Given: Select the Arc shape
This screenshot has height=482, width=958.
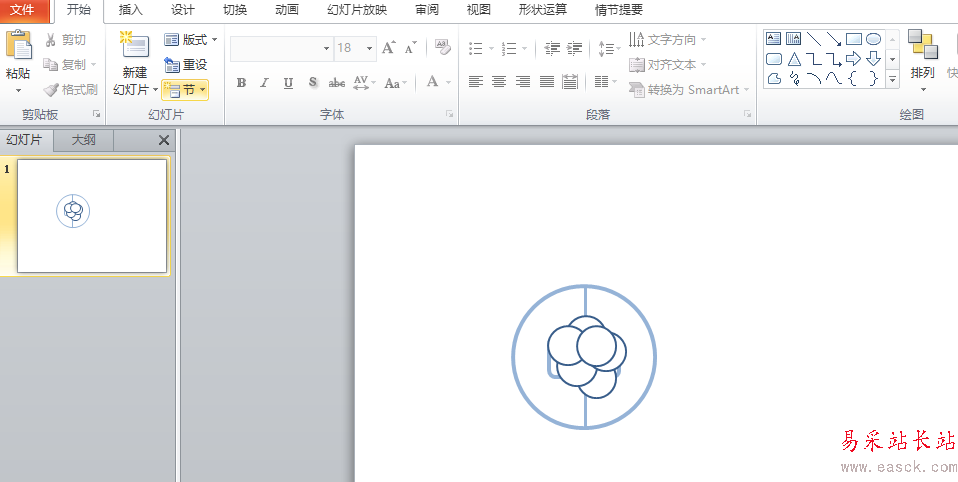Looking at the screenshot, I should pos(814,78).
